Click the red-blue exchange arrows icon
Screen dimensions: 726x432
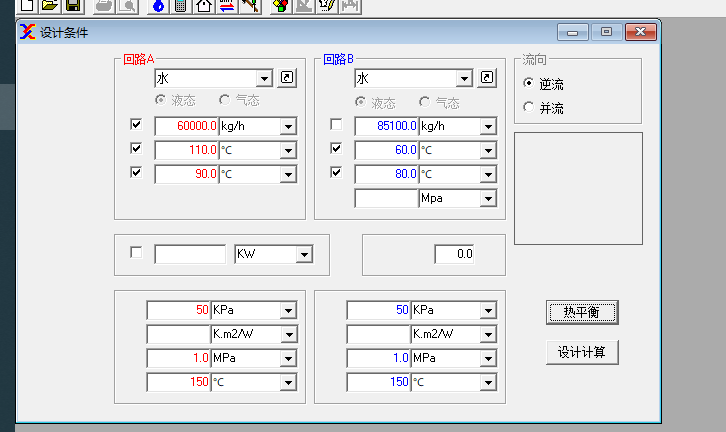point(227,6)
